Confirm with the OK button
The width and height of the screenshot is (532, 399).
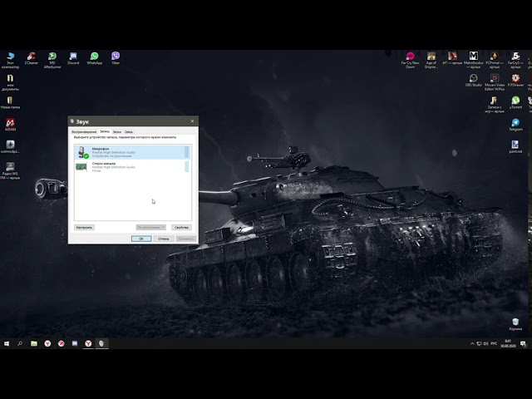pyautogui.click(x=141, y=239)
